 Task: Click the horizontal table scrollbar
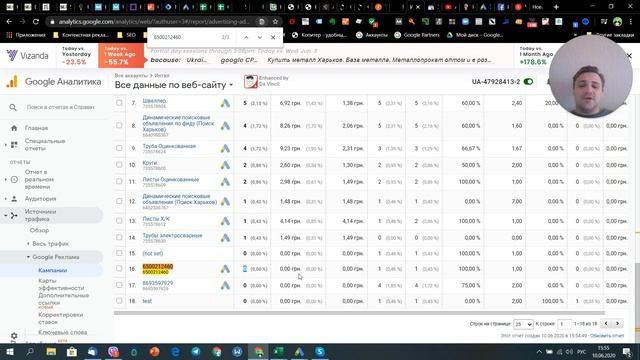point(358,313)
